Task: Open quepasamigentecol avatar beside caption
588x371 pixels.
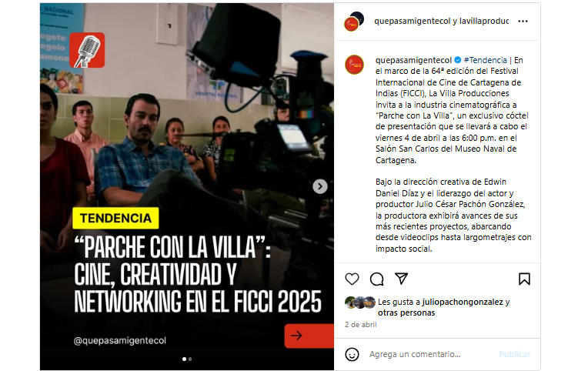Action: 354,65
